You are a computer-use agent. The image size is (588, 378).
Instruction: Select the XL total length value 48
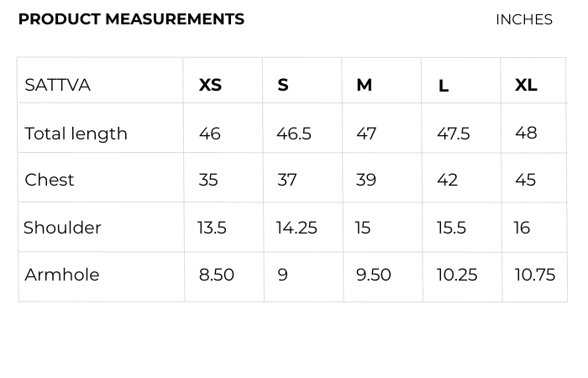(526, 133)
